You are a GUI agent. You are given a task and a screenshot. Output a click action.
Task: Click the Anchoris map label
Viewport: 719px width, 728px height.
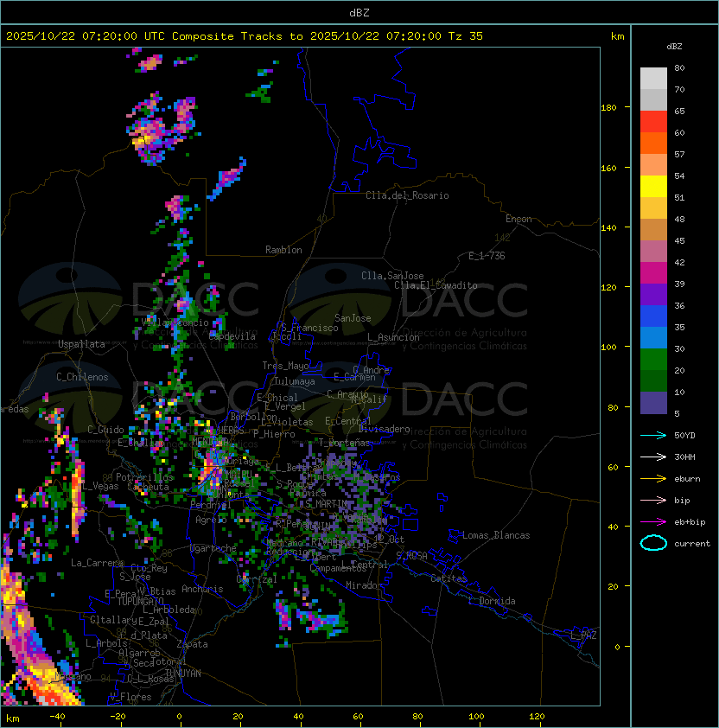tap(202, 589)
